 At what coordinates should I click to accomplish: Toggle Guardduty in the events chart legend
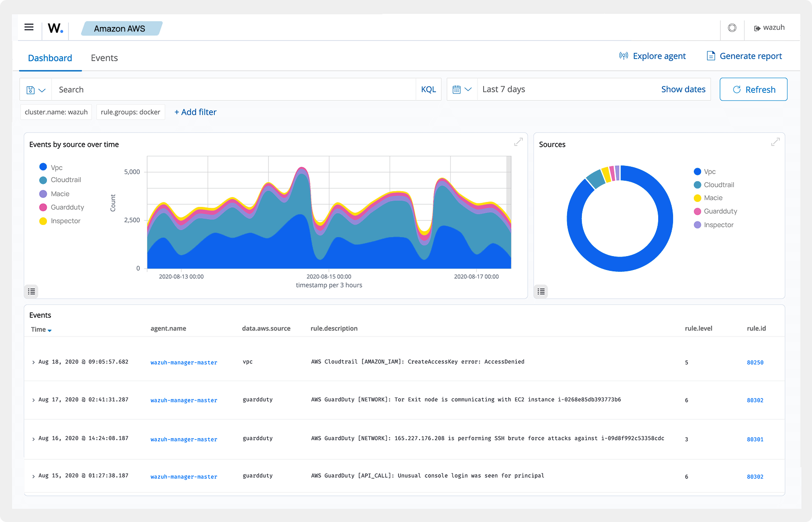click(67, 207)
